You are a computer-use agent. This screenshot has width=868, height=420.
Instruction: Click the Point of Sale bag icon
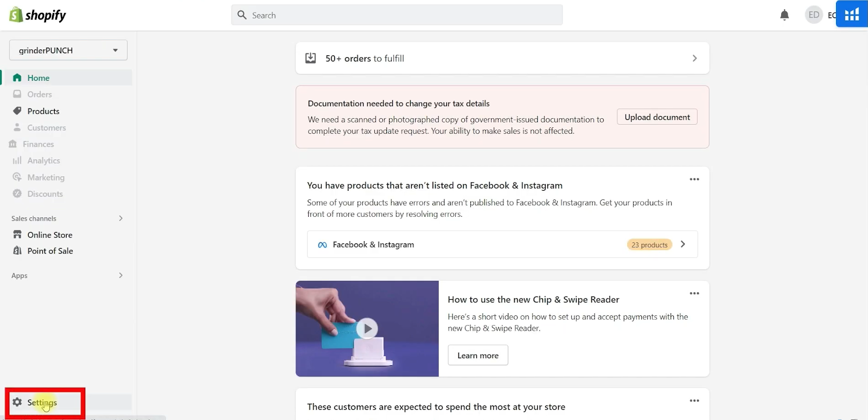17,251
